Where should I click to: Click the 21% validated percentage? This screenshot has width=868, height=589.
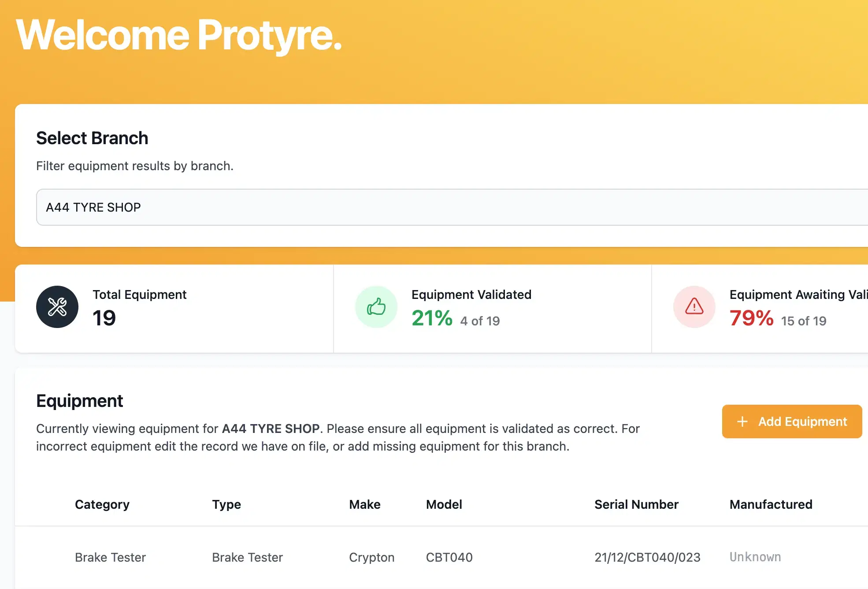(432, 318)
